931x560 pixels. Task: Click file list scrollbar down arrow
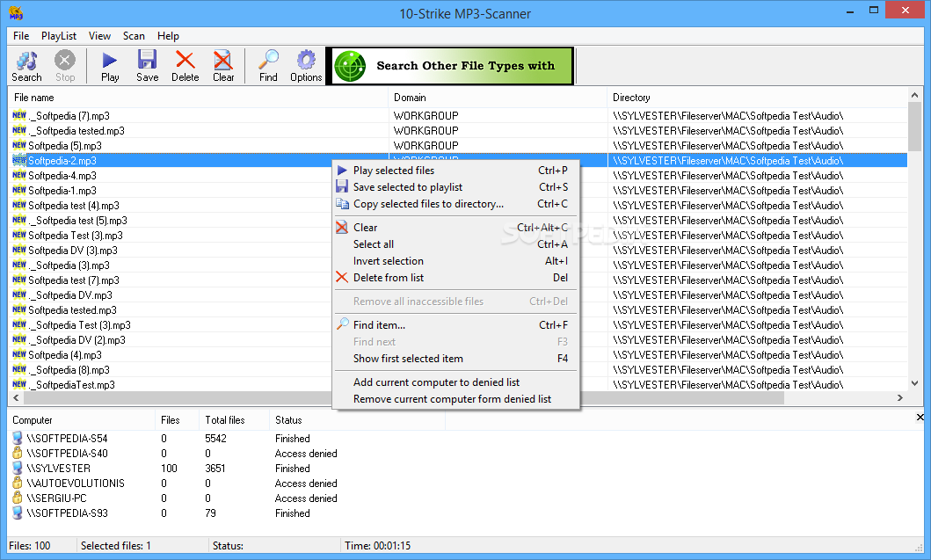coord(914,383)
